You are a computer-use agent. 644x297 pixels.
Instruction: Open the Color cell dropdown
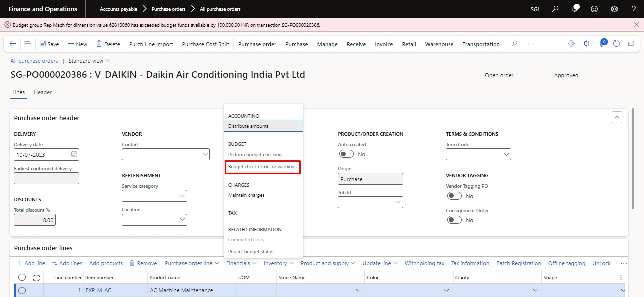[446, 290]
